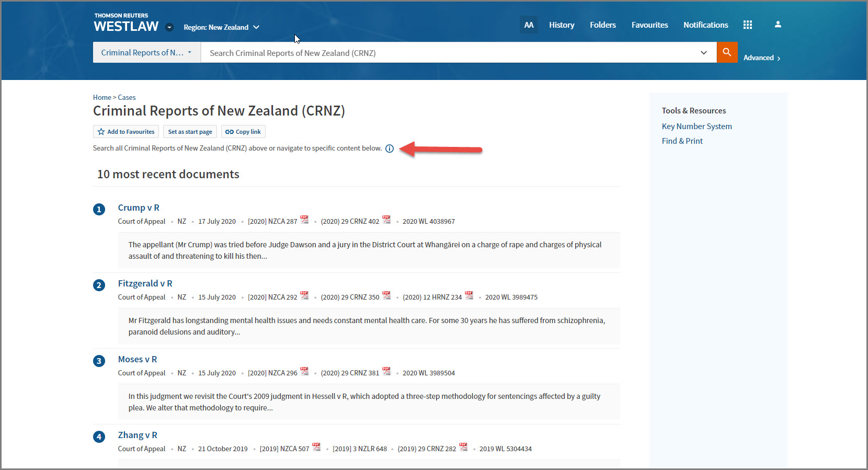
Task: Open PDF icon next to (2020) 29 CRNZ 381
Action: (x=386, y=371)
